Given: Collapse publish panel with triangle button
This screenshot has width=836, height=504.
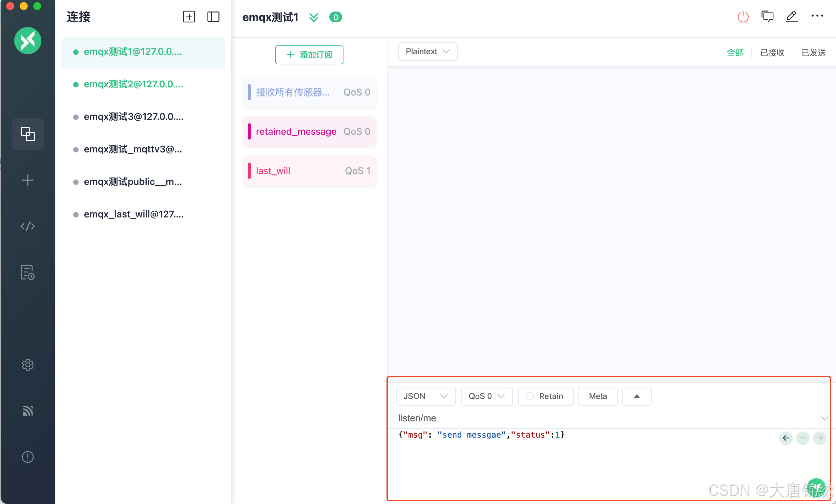Looking at the screenshot, I should coord(636,396).
